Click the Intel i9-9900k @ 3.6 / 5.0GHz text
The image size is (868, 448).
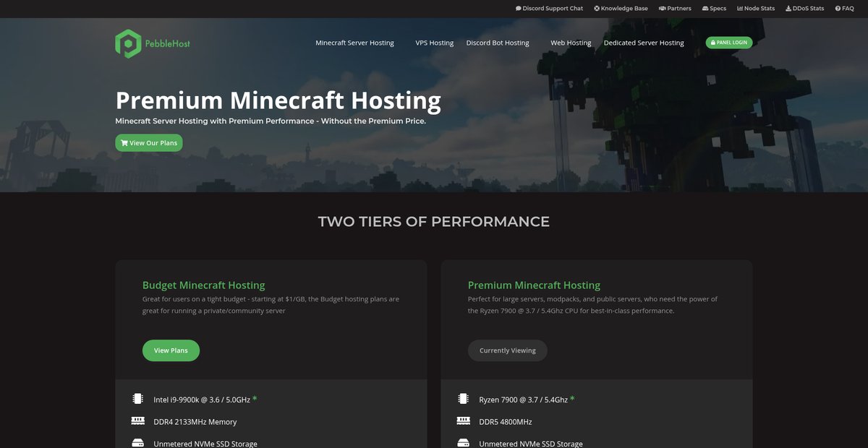point(202,400)
